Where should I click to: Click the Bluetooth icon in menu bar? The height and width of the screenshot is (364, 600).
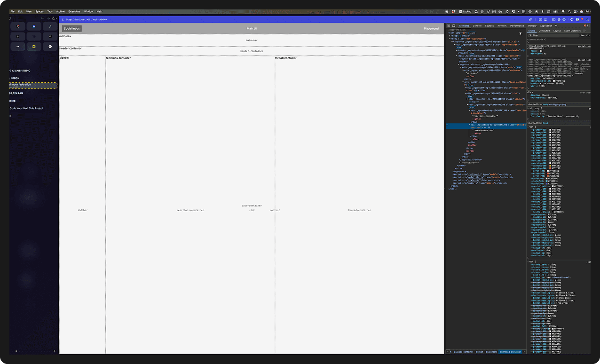point(543,12)
